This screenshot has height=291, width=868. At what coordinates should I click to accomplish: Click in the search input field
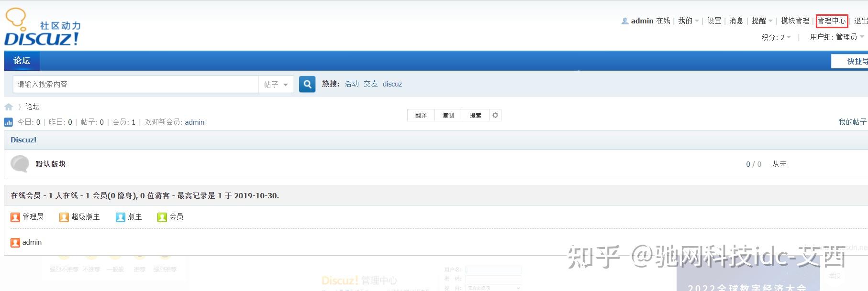click(x=135, y=85)
